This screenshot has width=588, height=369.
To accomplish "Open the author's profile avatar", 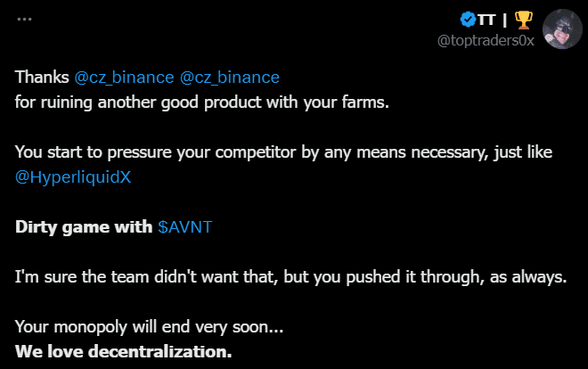I will pos(563,29).
